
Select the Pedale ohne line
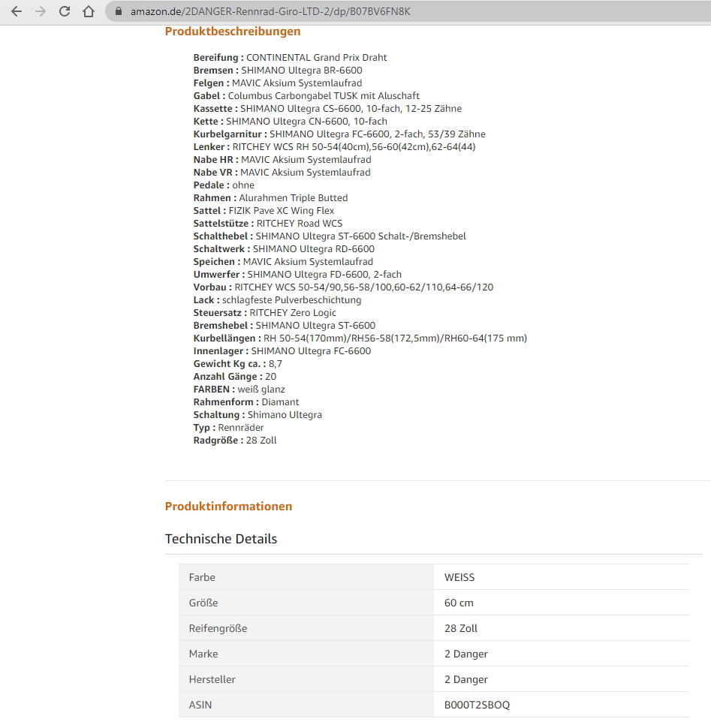[224, 185]
